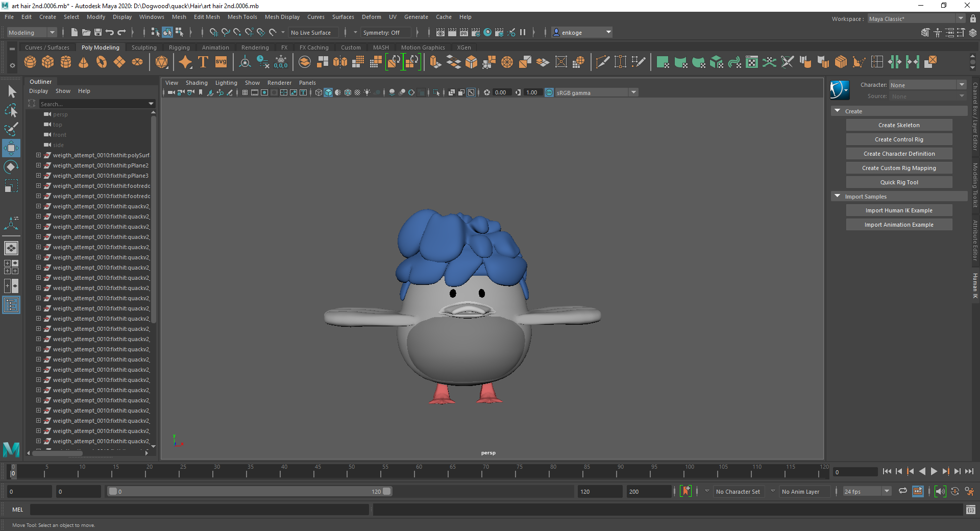980x531 pixels.
Task: Click the IPR render icon
Action: (463, 32)
